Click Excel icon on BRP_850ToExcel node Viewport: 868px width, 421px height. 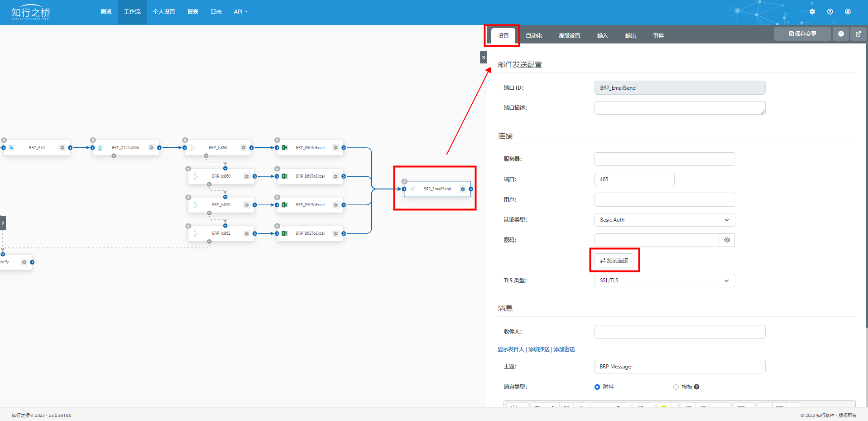tap(285, 148)
